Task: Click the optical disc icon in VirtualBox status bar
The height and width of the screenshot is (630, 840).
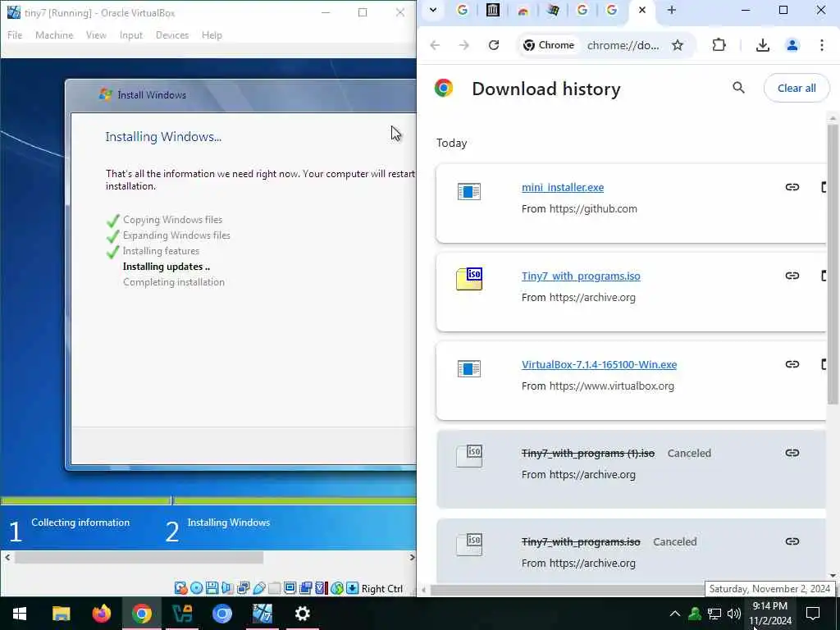Action: tap(197, 588)
